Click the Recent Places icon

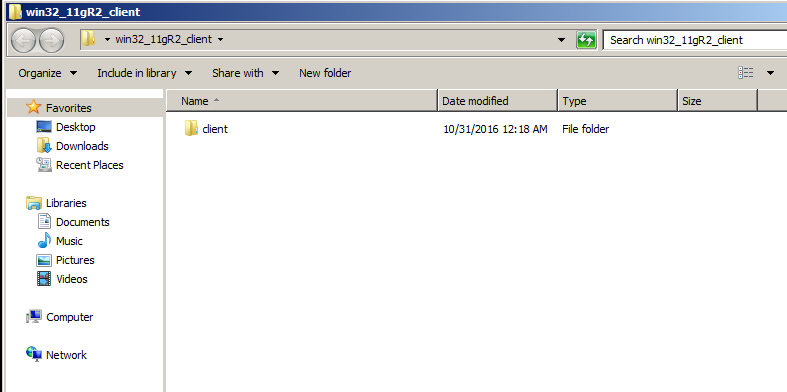point(44,165)
